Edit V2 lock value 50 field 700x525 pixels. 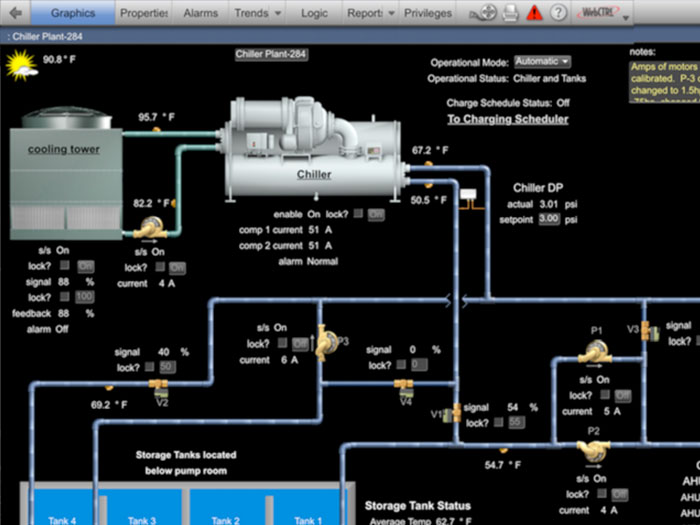coord(167,367)
